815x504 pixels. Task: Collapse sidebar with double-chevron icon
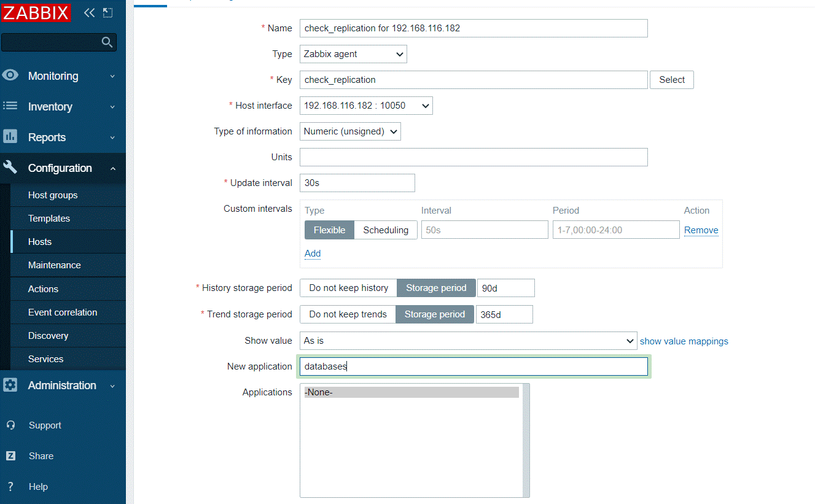(90, 12)
